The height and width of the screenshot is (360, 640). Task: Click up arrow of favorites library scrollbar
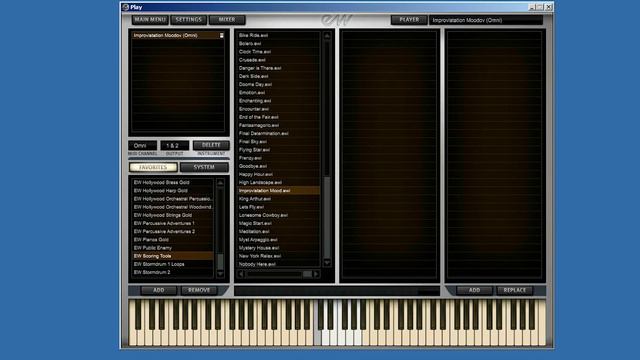220,183
